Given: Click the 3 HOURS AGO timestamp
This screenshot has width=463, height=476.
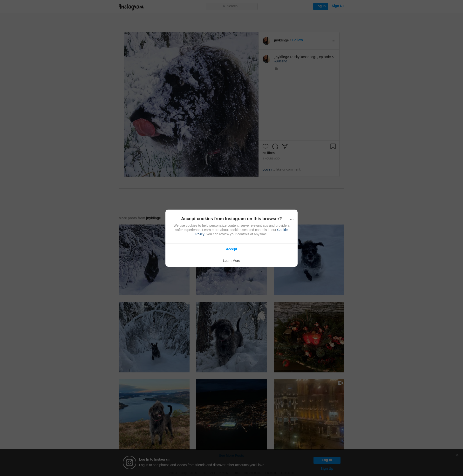Looking at the screenshot, I should pyautogui.click(x=271, y=159).
